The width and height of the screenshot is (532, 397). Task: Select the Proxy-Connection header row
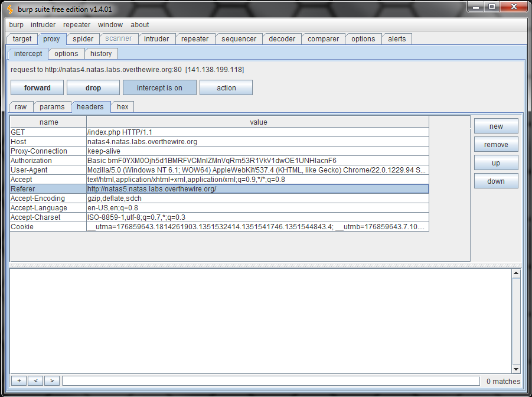tap(48, 151)
